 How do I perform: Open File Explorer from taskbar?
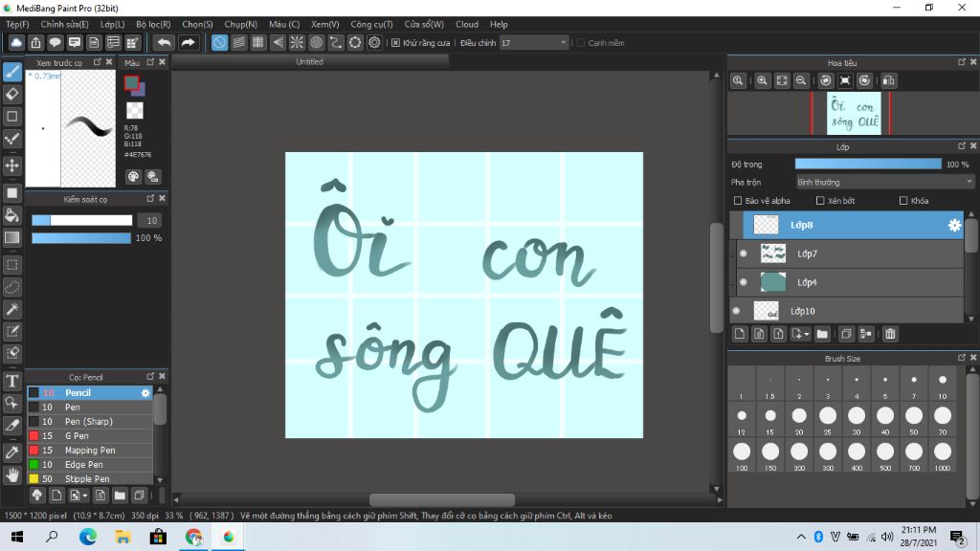pyautogui.click(x=123, y=537)
